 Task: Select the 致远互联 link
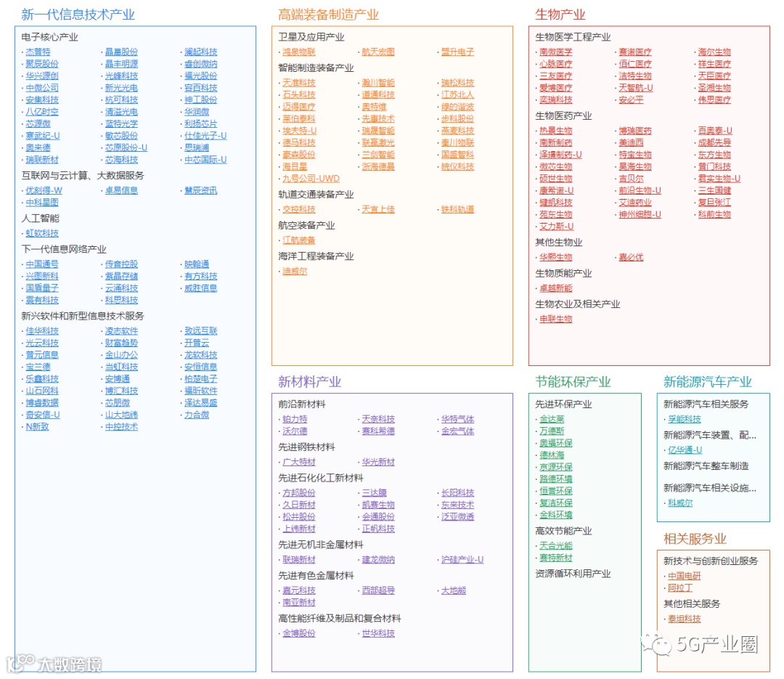[201, 331]
